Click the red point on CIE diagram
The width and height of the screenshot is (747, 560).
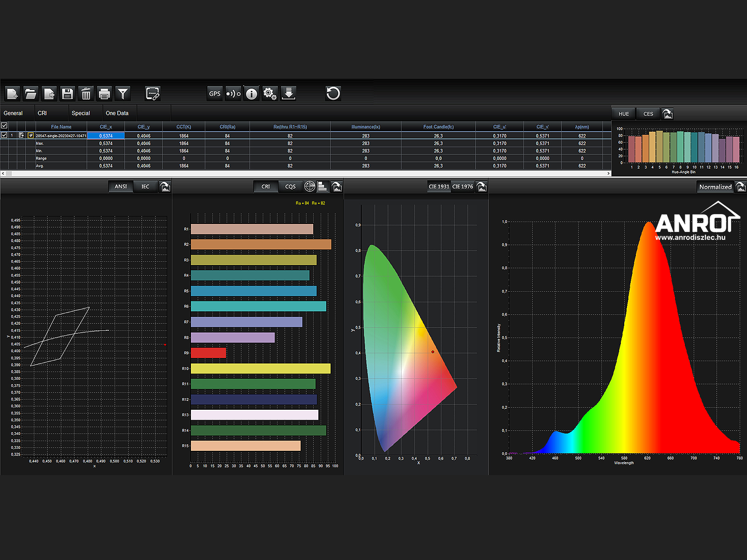[433, 352]
